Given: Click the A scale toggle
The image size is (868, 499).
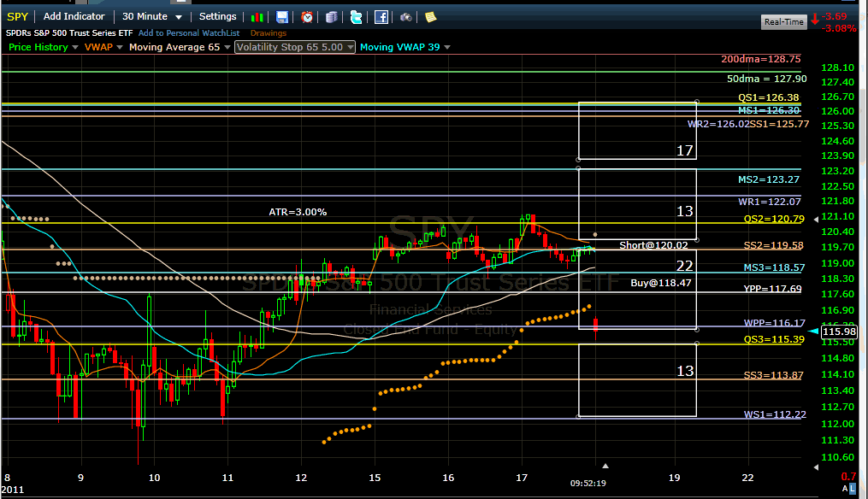Looking at the screenshot, I should tap(845, 489).
